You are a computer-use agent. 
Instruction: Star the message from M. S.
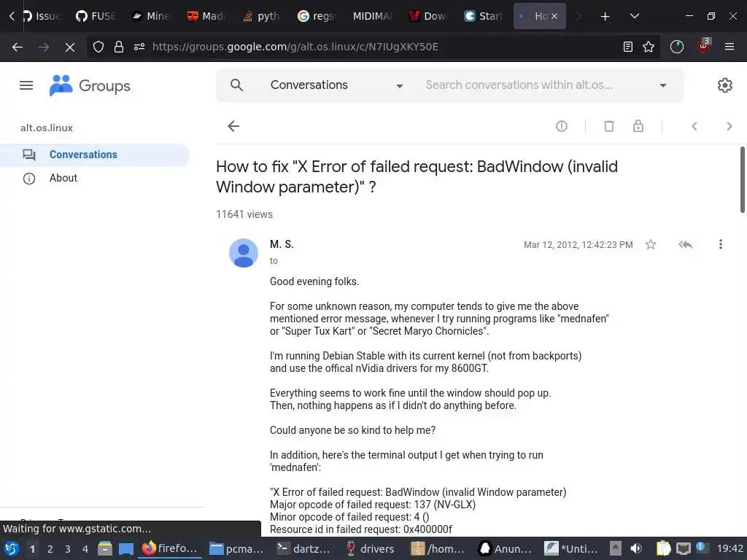tap(650, 245)
